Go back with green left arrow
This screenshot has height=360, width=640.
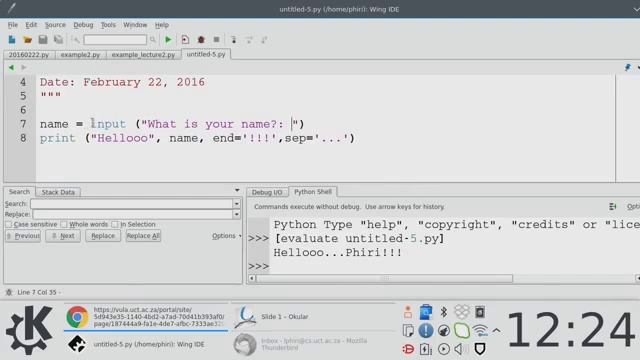[11, 67]
